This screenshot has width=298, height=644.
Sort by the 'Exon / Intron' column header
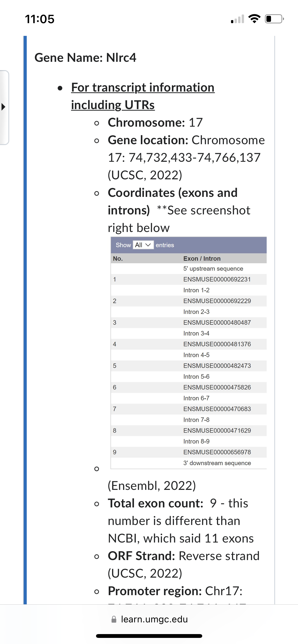pos(202,258)
